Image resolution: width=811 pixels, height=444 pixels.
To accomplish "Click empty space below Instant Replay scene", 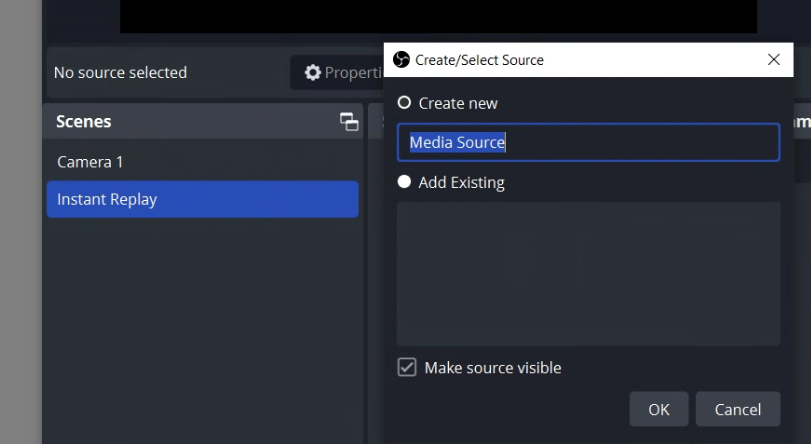I will click(x=202, y=320).
